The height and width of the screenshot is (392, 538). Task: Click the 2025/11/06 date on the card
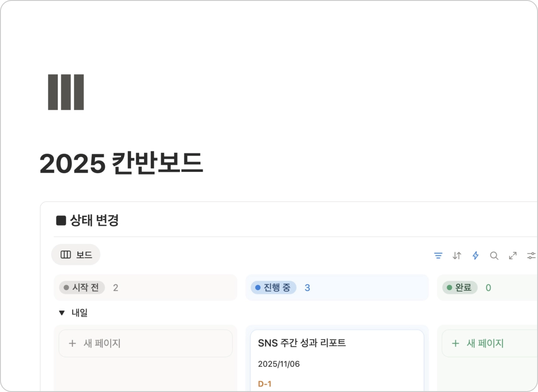pos(279,364)
